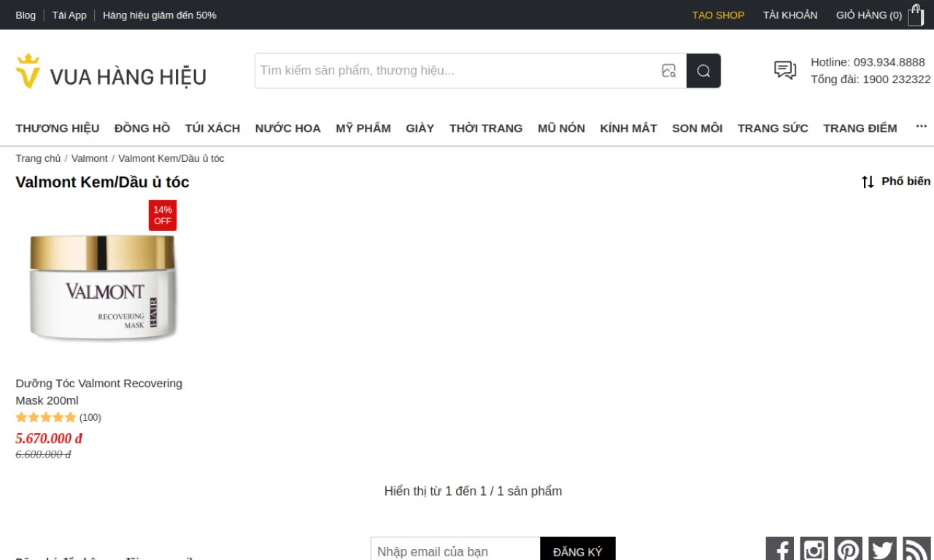The width and height of the screenshot is (934, 560).
Task: Click the 6.600.000 đ original price
Action: [43, 454]
